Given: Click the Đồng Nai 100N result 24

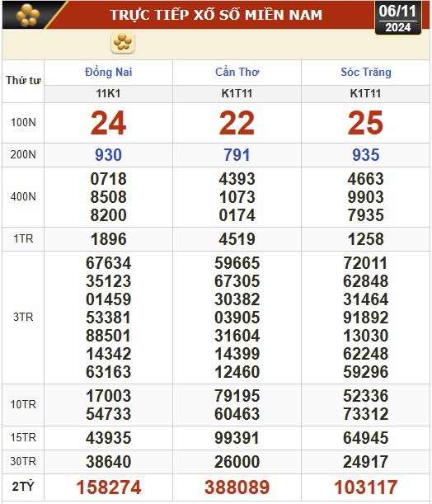Looking at the screenshot, I should point(108,123).
